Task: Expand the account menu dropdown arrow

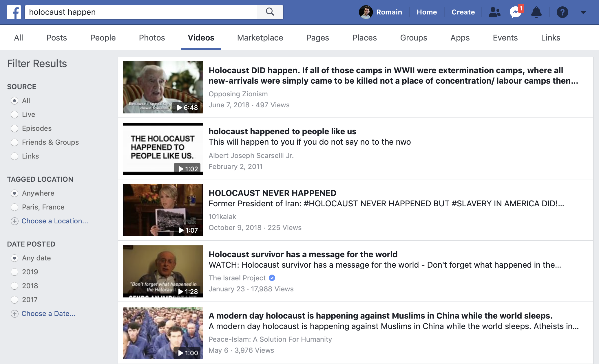Action: tap(583, 12)
